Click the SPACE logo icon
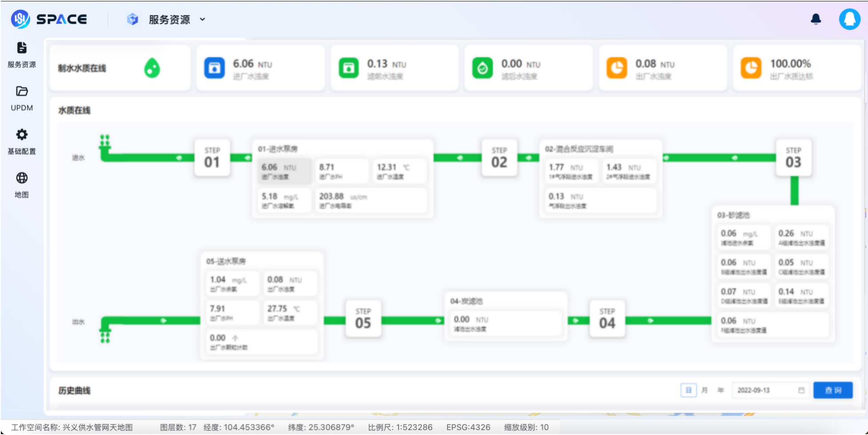Image resolution: width=868 pixels, height=435 pixels. (x=20, y=19)
